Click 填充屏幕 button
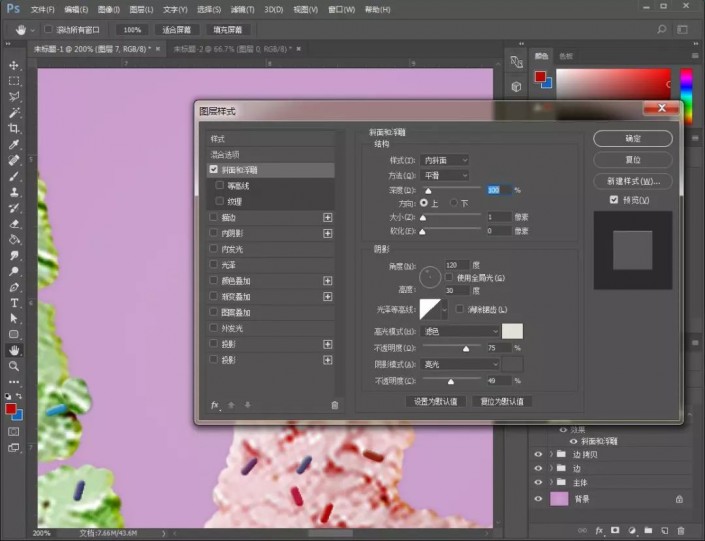 228,30
